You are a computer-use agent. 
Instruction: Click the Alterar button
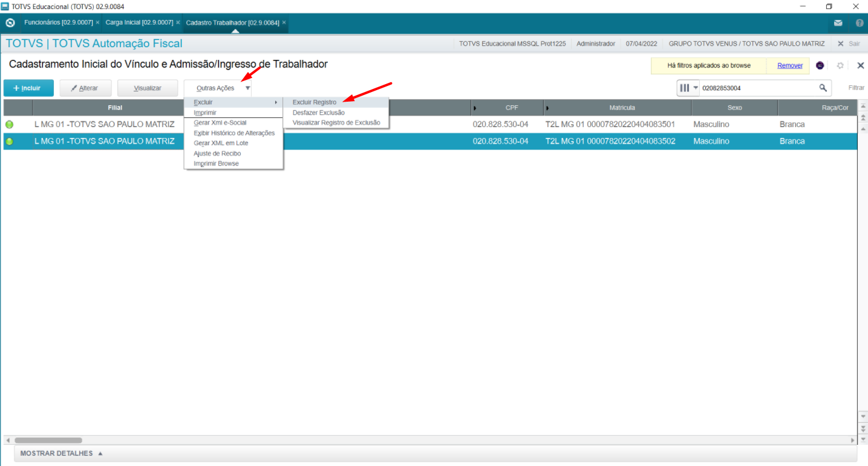[x=85, y=88]
